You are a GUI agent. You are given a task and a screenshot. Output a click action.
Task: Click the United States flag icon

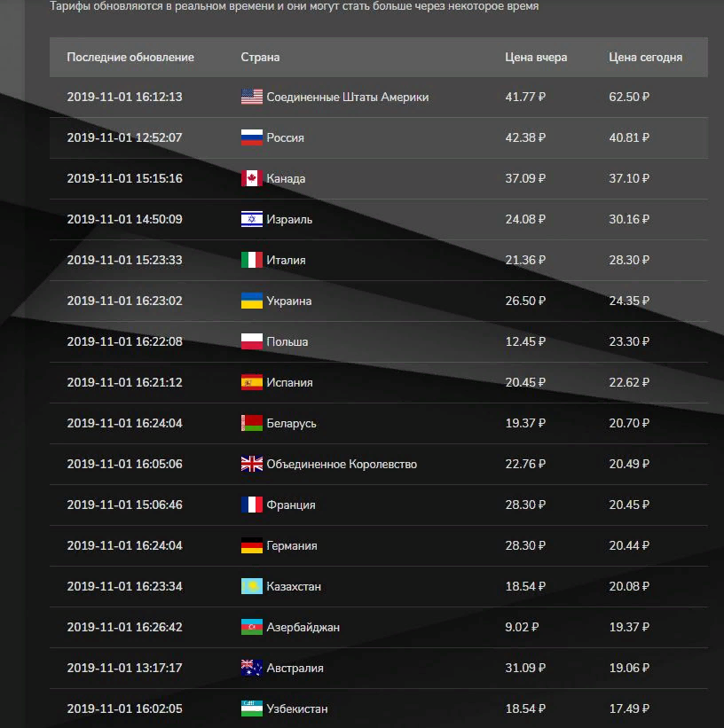pyautogui.click(x=252, y=97)
